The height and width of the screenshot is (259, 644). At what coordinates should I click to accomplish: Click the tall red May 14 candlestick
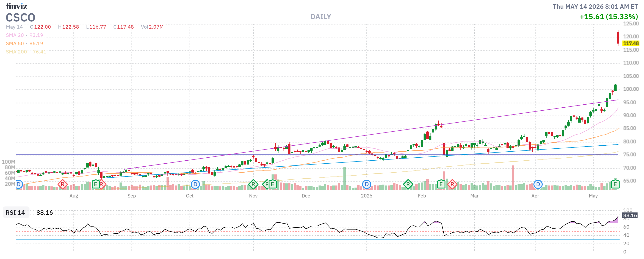point(618,38)
